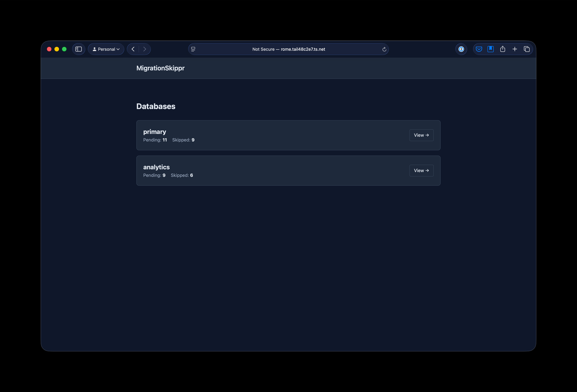The width and height of the screenshot is (577, 392).
Task: Click the page reader icon in address bar
Action: coord(193,49)
